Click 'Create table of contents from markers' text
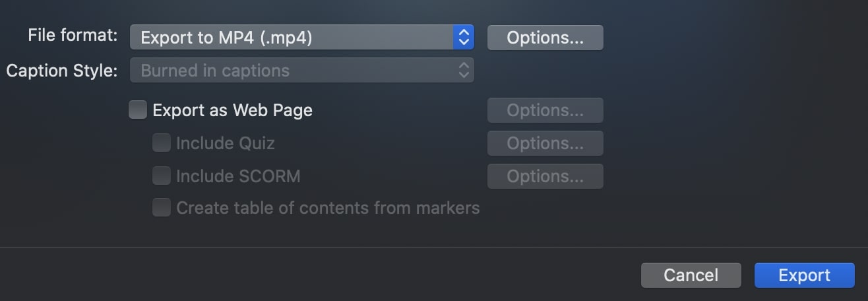 tap(328, 208)
